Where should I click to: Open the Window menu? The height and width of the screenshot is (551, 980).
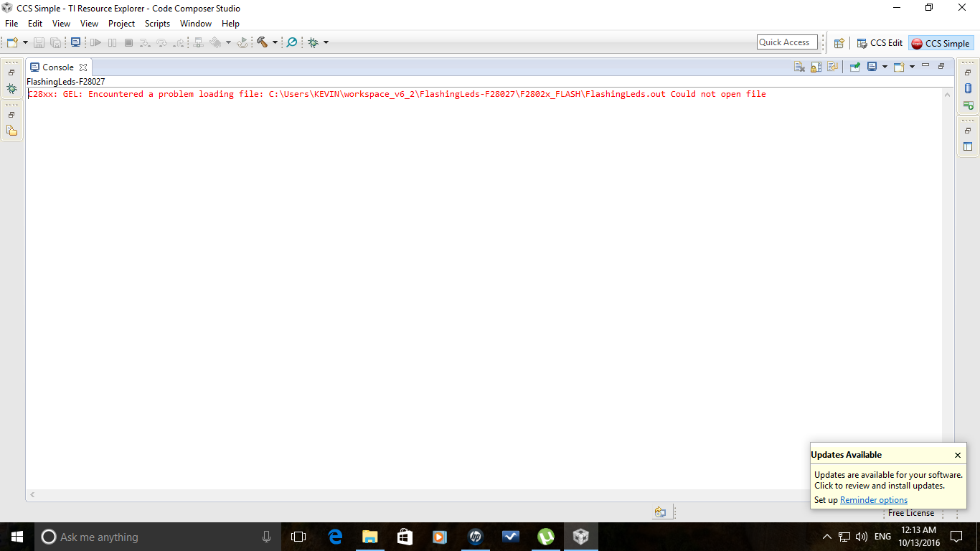[x=196, y=24]
